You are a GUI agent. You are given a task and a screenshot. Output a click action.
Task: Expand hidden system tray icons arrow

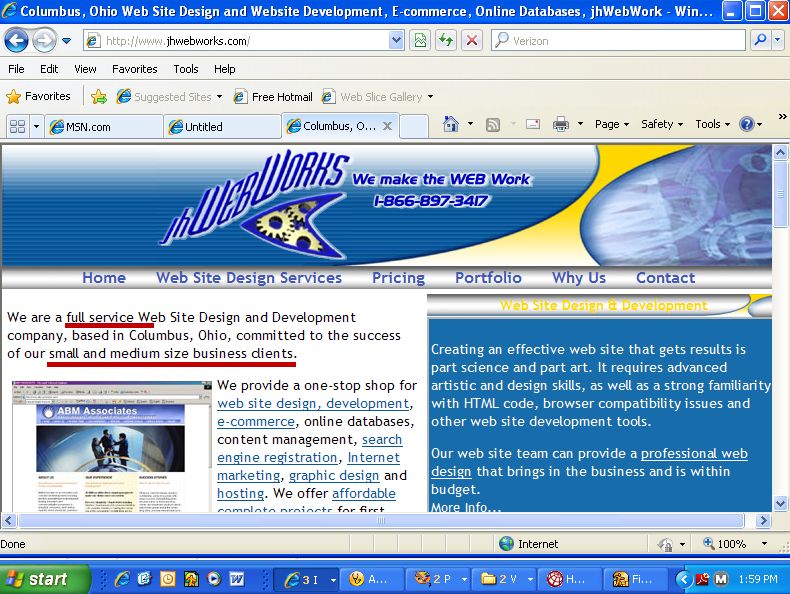point(683,579)
